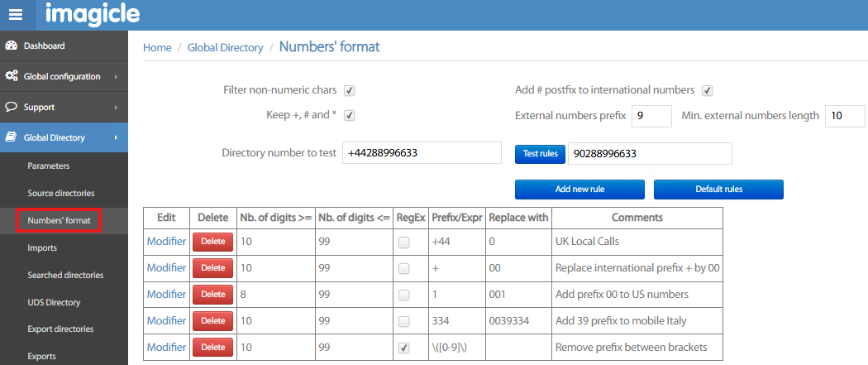Click the Add new rule button
This screenshot has width=868, height=365.
pos(579,189)
